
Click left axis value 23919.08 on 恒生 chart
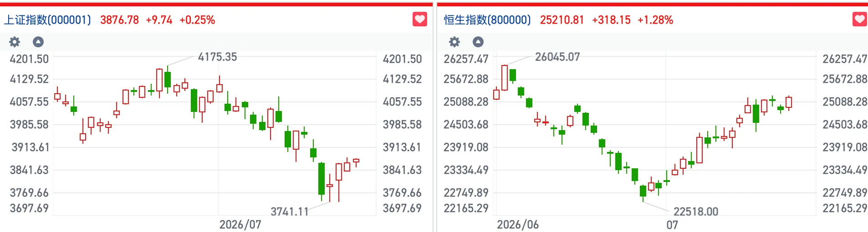point(466,147)
